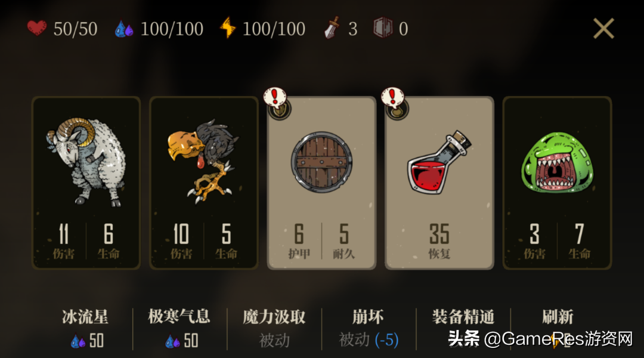Click the yellow lightning energy icon
This screenshot has width=644, height=358.
[228, 28]
